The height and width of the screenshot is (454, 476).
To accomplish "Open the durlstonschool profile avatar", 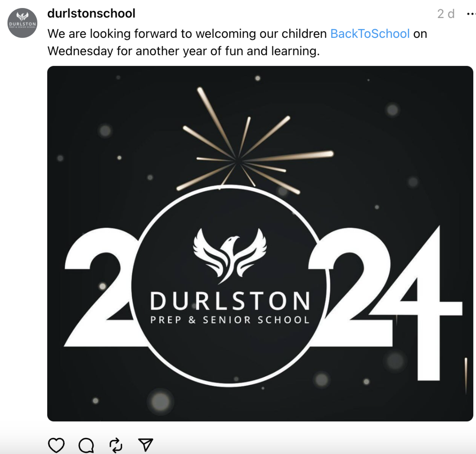I will pos(22,23).
